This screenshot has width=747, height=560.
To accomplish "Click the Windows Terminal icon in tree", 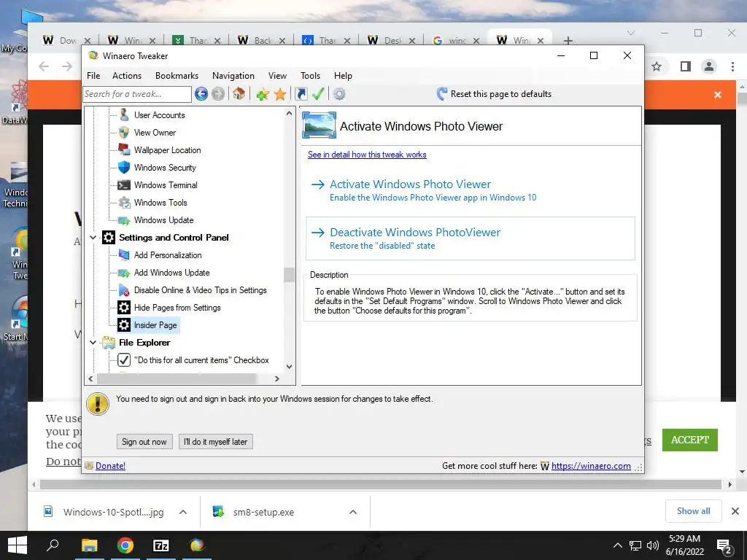I will click(124, 185).
